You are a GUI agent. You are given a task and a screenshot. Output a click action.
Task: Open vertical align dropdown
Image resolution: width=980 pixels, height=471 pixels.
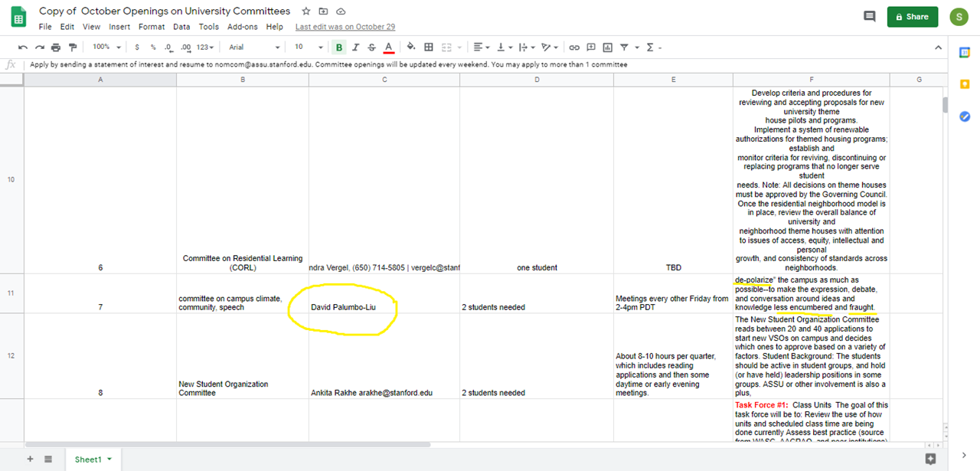pos(505,47)
